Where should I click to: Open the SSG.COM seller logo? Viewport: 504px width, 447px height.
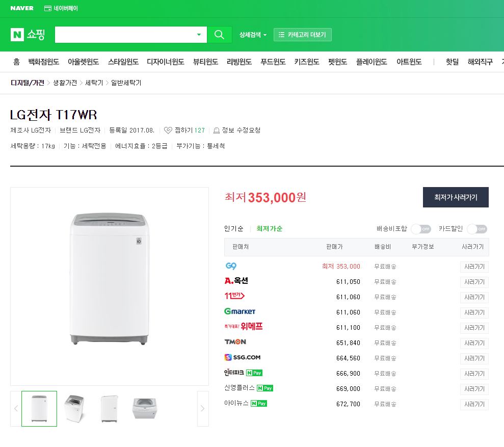pyautogui.click(x=243, y=358)
